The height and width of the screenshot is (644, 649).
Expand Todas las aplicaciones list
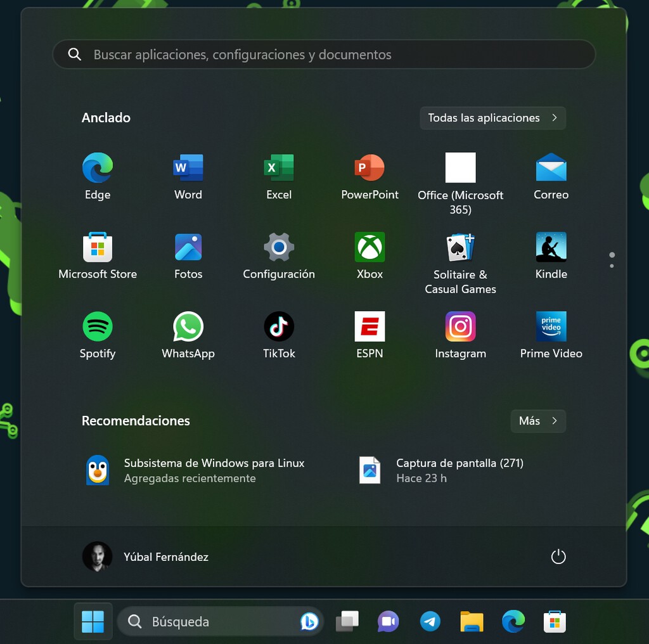click(x=492, y=118)
